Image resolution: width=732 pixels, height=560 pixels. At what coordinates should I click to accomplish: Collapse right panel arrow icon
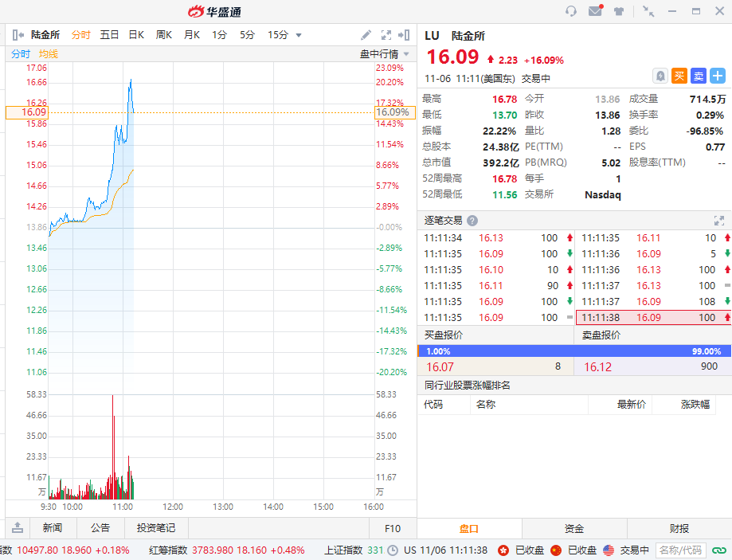click(404, 35)
